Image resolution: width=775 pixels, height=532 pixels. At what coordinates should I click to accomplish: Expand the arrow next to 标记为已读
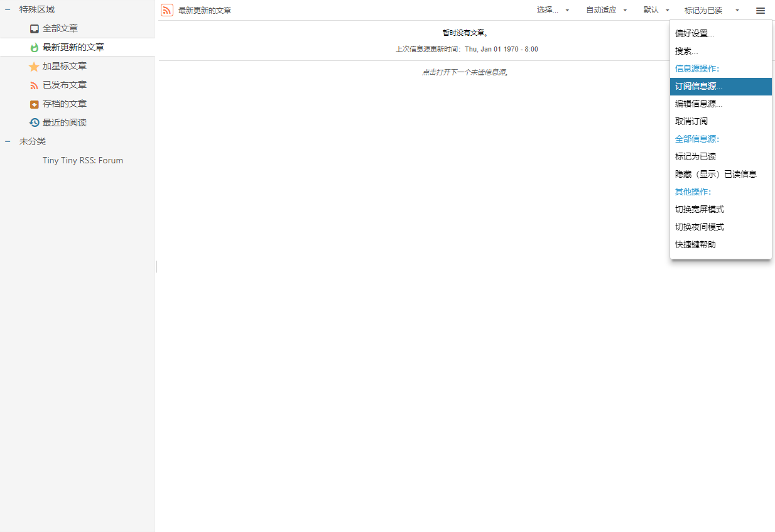tap(737, 10)
